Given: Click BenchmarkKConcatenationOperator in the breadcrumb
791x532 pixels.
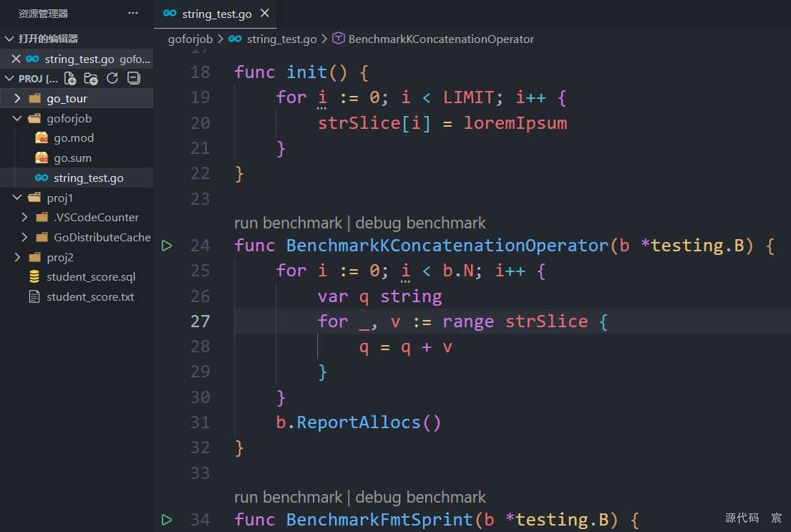Looking at the screenshot, I should pos(441,39).
